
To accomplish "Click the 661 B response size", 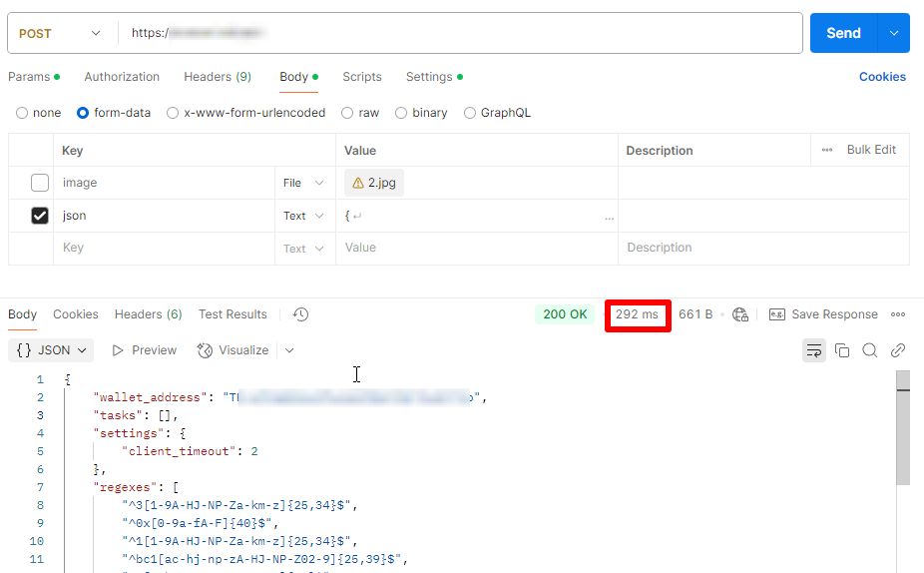I will (695, 314).
